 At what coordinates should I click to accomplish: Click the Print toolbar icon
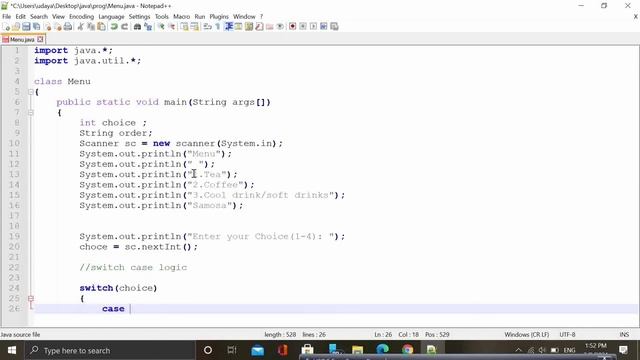[68, 27]
